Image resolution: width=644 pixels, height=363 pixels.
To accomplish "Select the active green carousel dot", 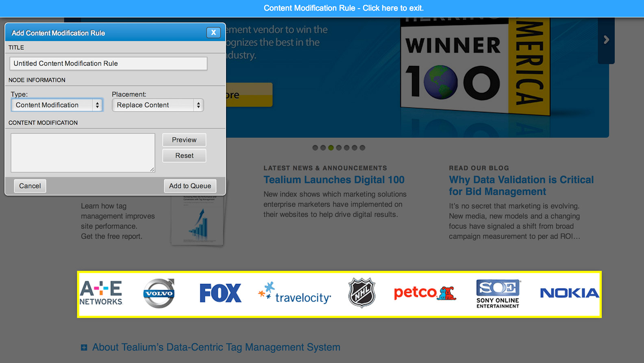I will click(x=331, y=148).
